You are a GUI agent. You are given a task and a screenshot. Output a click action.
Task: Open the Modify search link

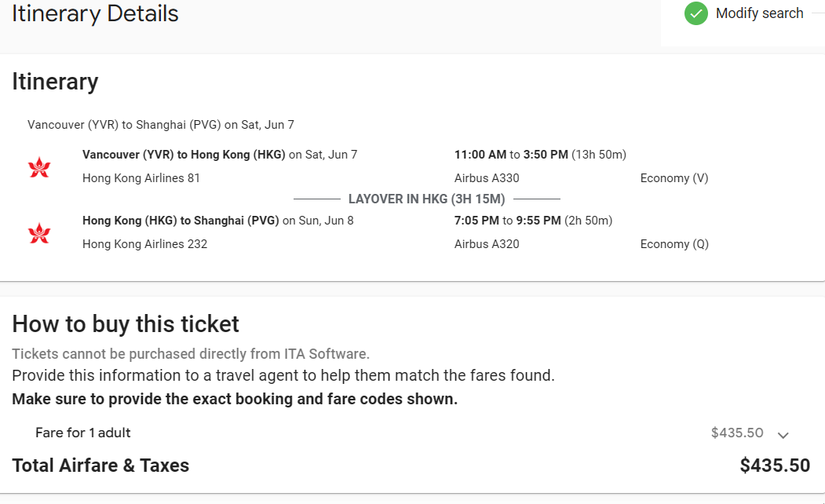pos(759,13)
